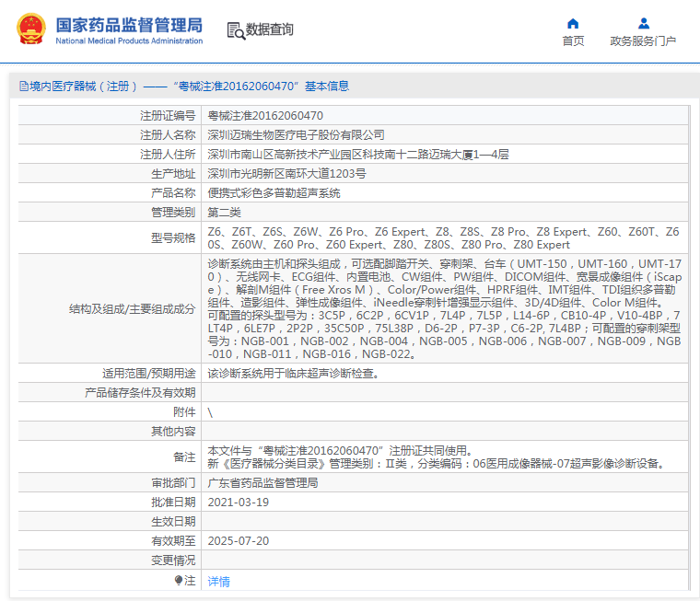Viewport: 700px width, 601px height.
Task: Click the 生效日期 label
Action: click(x=173, y=522)
